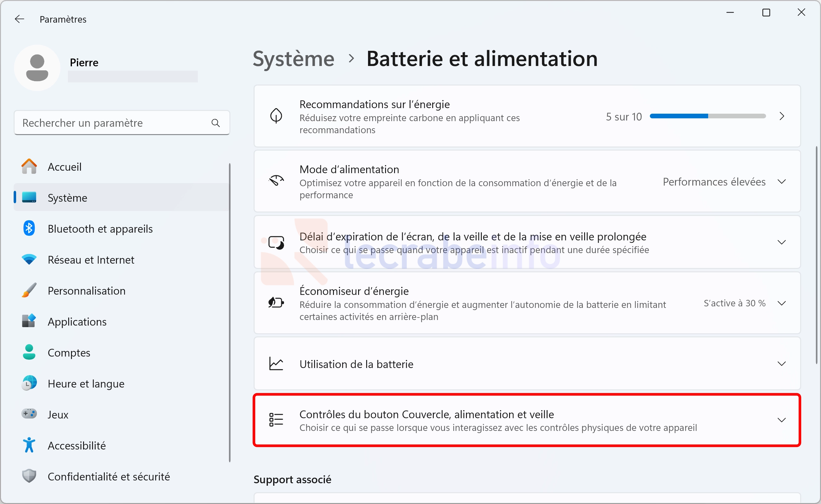Click the Rechercher un paramètre field
The width and height of the screenshot is (821, 504).
pyautogui.click(x=122, y=123)
